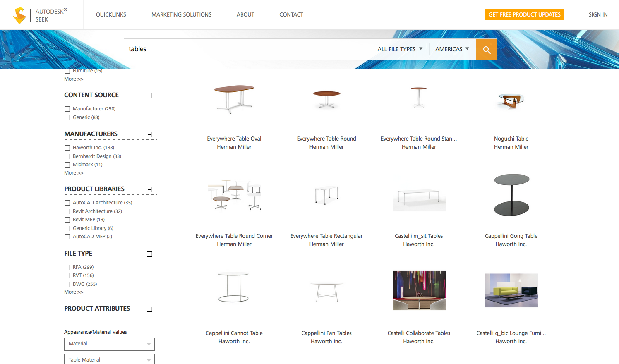Check the Furniture category filter
Viewport: 619px width, 364px height.
point(67,71)
